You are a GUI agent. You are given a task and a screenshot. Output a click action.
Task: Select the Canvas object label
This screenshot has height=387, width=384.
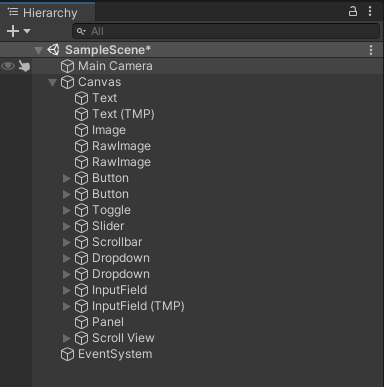[99, 82]
